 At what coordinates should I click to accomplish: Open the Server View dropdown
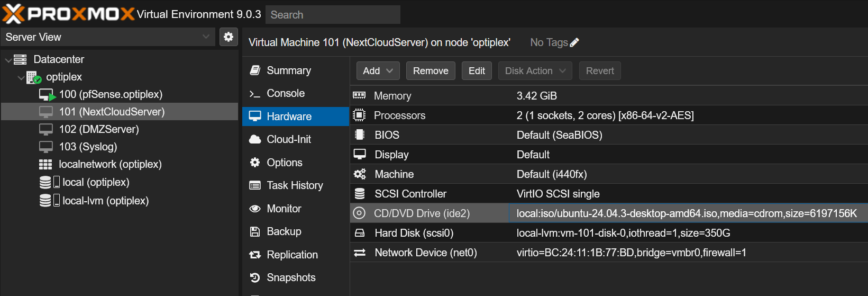(x=206, y=37)
